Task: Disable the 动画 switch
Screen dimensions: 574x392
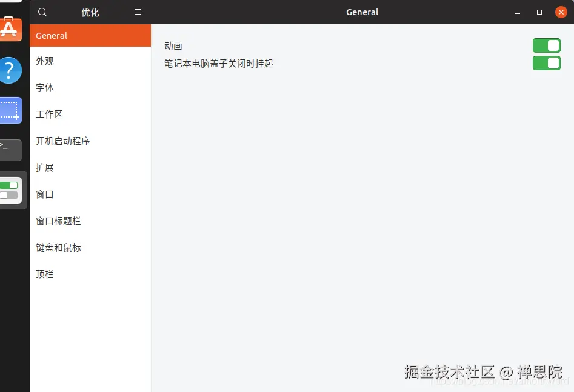Action: pyautogui.click(x=547, y=45)
